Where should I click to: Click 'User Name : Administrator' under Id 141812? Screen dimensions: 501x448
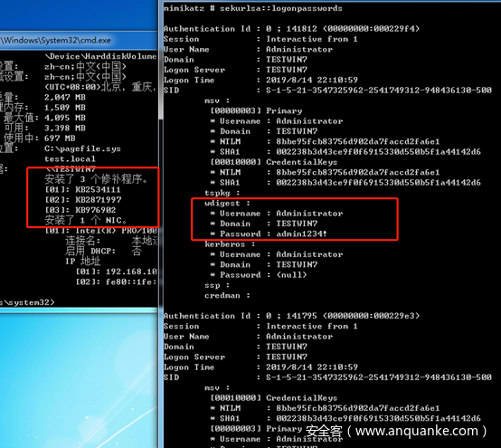pyautogui.click(x=249, y=49)
